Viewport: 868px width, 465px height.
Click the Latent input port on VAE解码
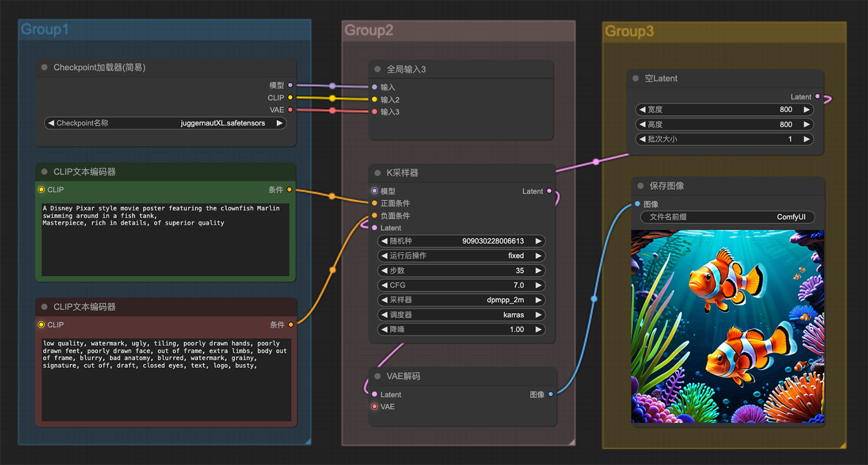click(374, 394)
